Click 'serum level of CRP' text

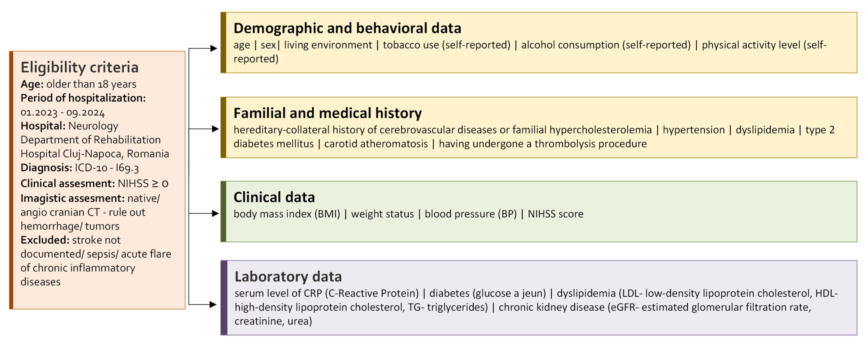click(278, 293)
